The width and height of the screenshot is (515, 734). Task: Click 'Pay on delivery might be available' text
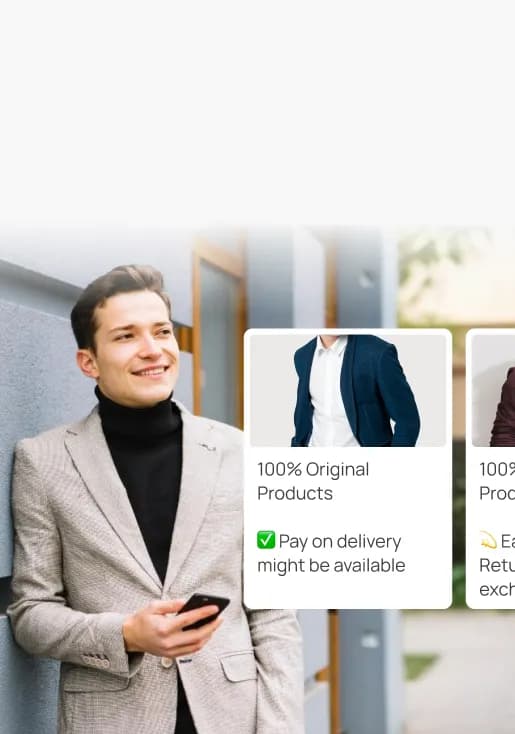331,553
